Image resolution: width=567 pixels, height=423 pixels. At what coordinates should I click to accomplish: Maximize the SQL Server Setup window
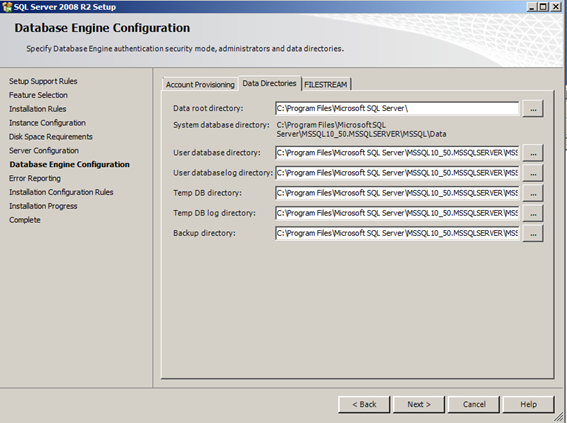coord(543,7)
